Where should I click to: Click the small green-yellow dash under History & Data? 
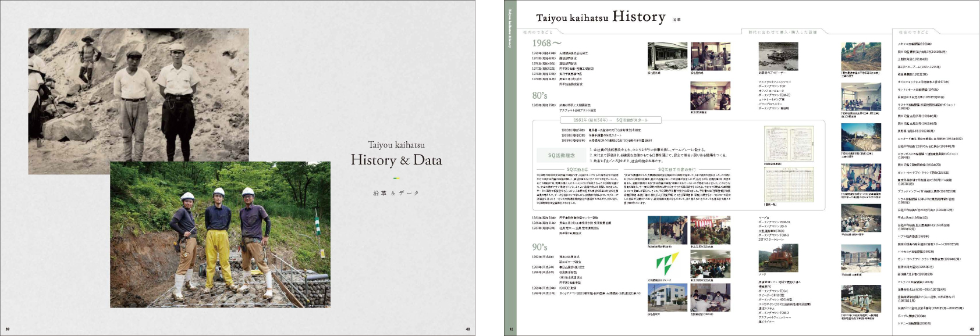[x=396, y=178]
